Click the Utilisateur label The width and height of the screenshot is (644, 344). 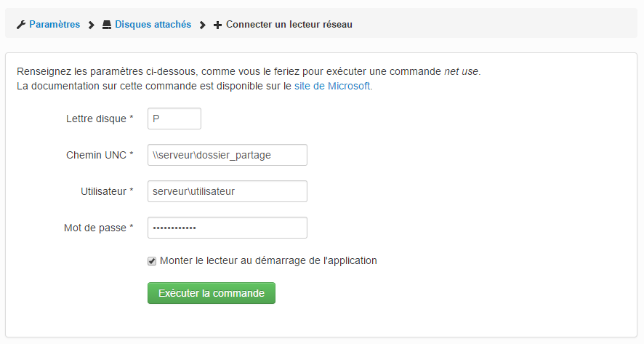pos(107,191)
